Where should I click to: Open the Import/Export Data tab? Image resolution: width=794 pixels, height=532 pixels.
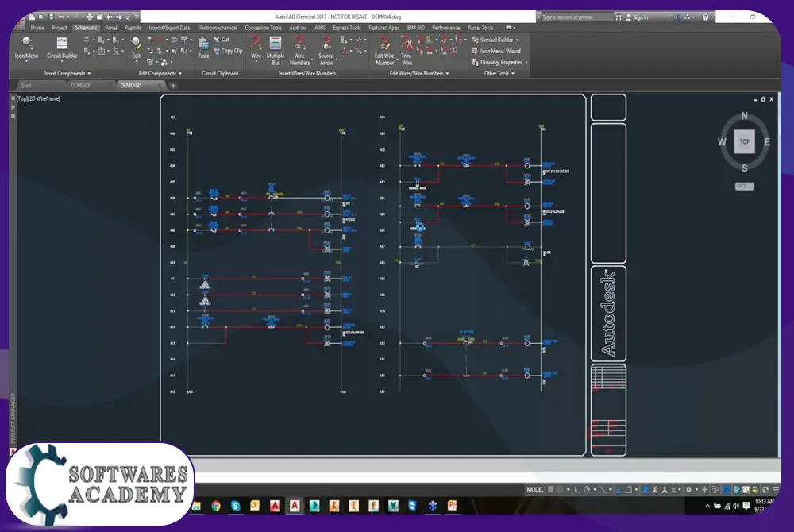click(169, 28)
